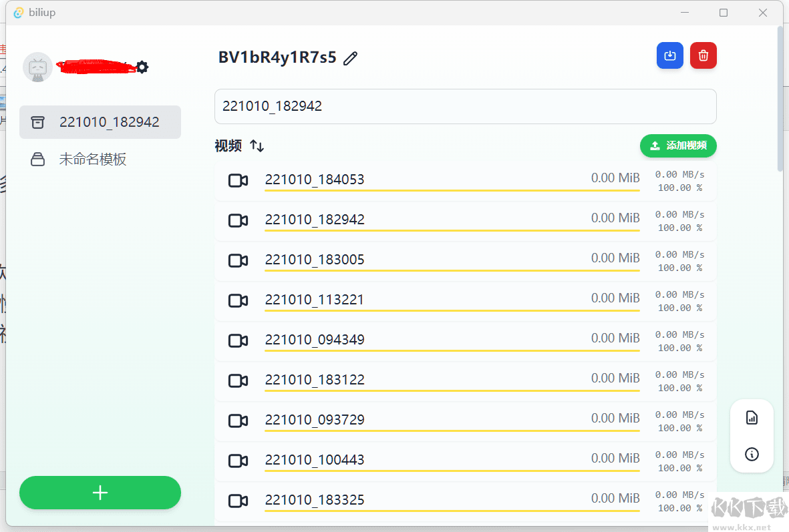Screen dimensions: 789x532
Task: Close the biliup window
Action: [x=763, y=13]
